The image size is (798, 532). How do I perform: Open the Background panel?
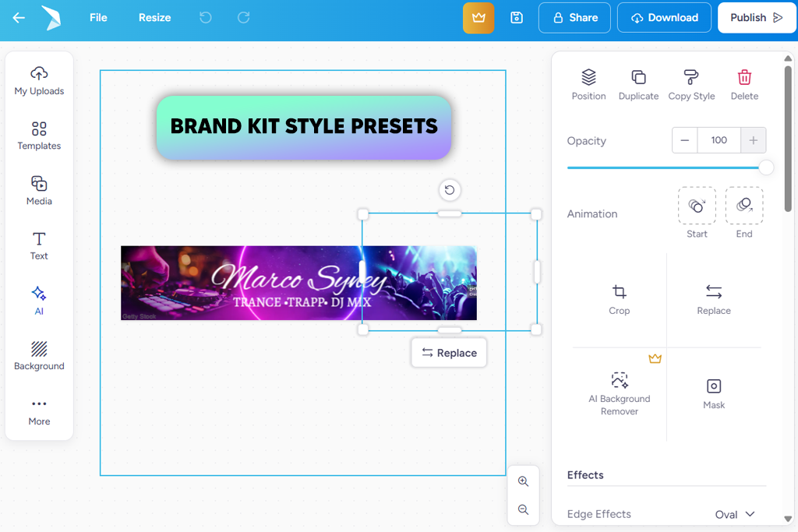pos(39,356)
